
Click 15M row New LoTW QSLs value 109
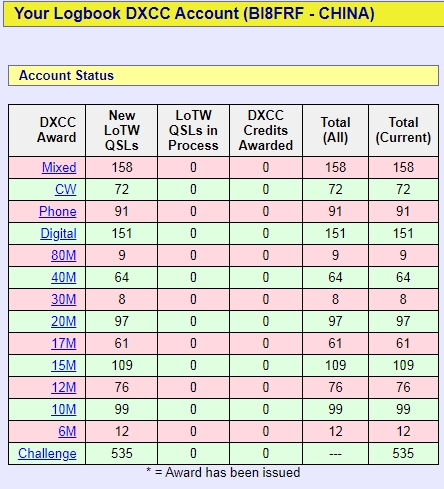tap(122, 365)
